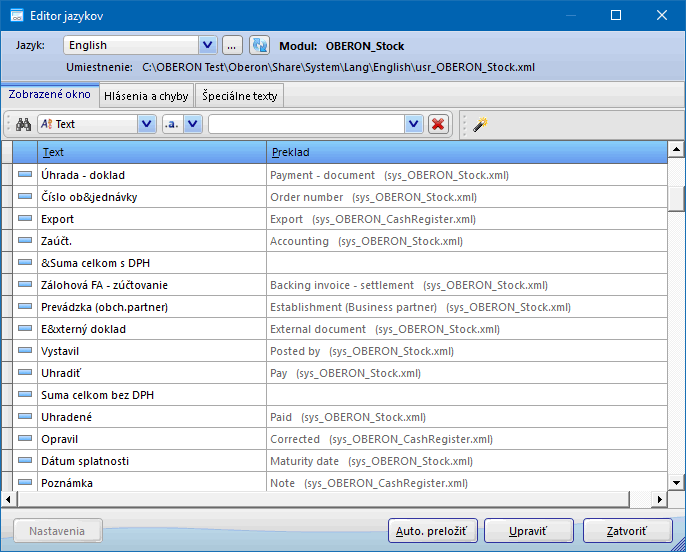Open the search text history dropdown arrow

coord(414,124)
